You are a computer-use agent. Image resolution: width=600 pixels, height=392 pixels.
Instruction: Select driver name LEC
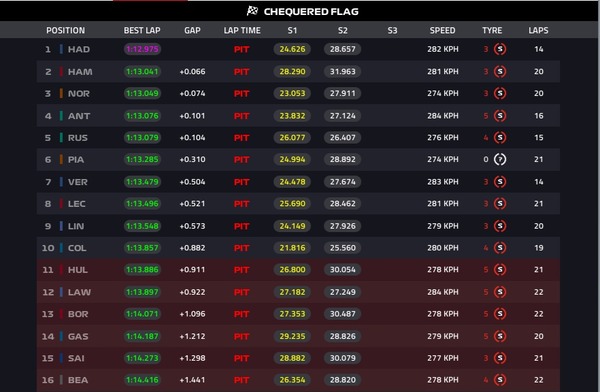tap(77, 204)
